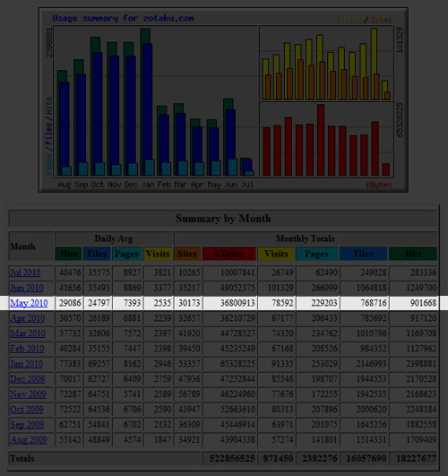This screenshot has width=448, height=476.
Task: Open the Jan 2010 monthly report link
Action: click(x=26, y=363)
